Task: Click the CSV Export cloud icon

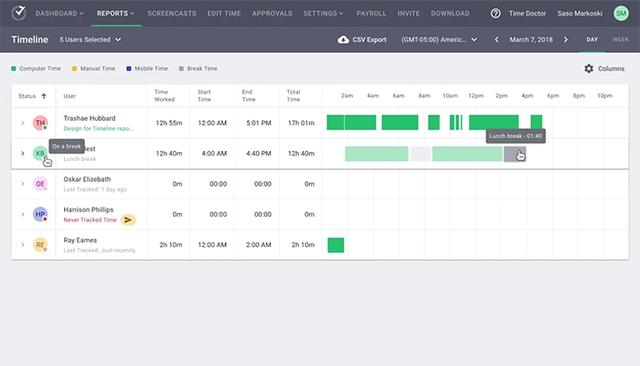Action: pyautogui.click(x=343, y=40)
